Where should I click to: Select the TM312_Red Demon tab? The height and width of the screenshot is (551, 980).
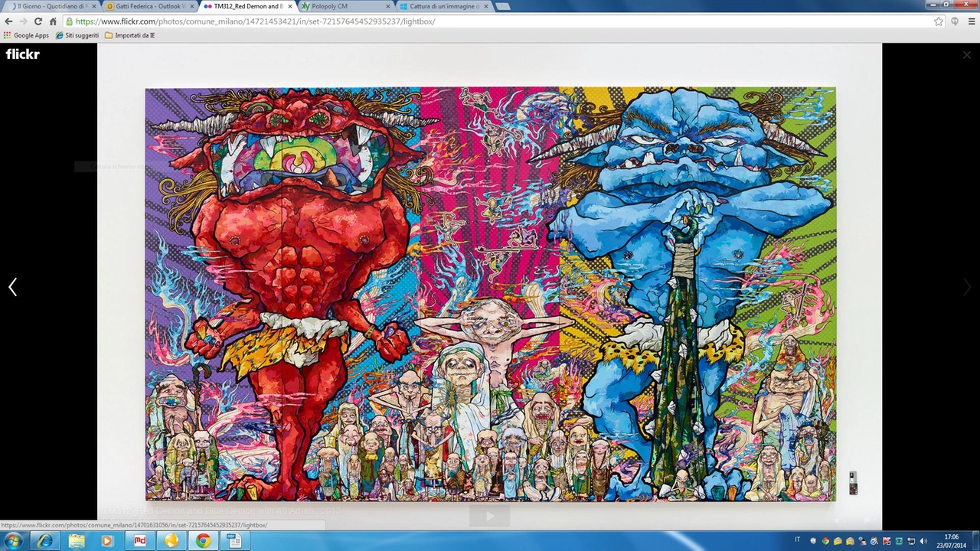(247, 6)
